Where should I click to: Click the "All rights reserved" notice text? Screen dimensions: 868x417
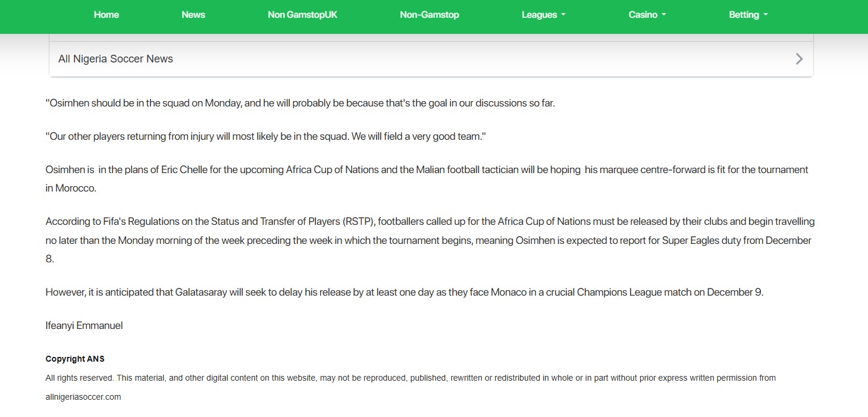point(411,378)
